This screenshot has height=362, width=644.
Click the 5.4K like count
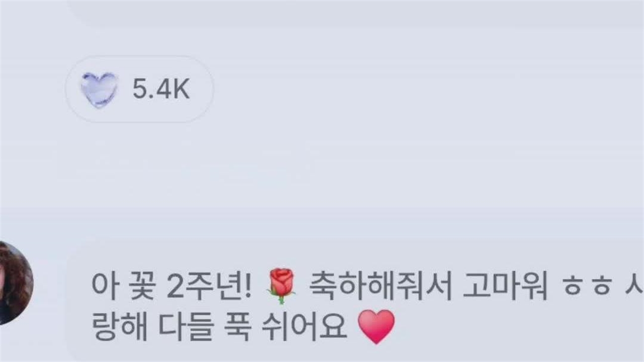click(x=161, y=90)
